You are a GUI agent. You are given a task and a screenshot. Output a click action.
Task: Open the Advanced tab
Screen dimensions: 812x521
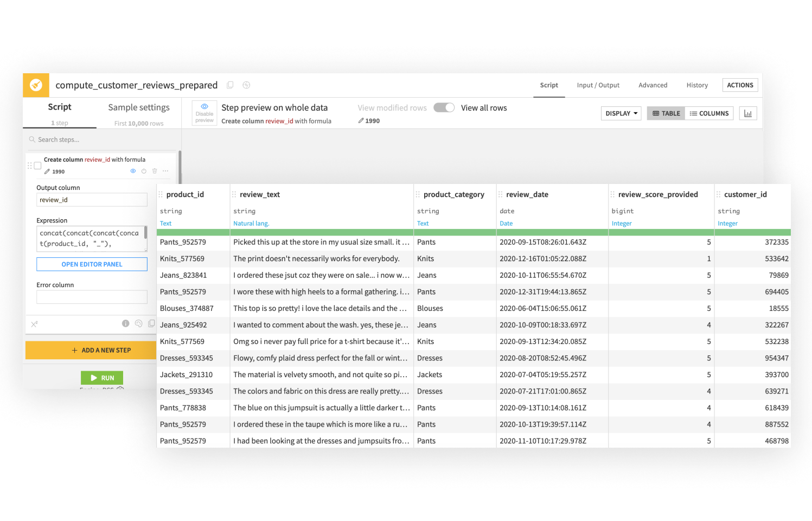(x=653, y=85)
